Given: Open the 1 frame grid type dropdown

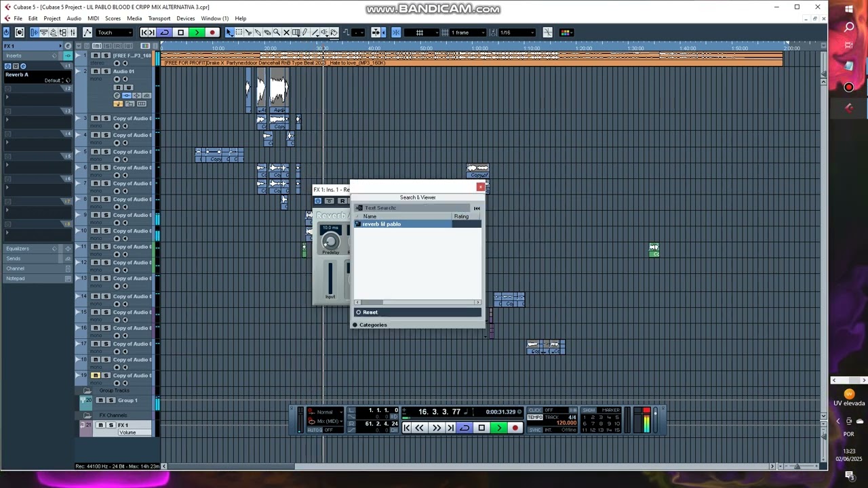Looking at the screenshot, I should (468, 32).
